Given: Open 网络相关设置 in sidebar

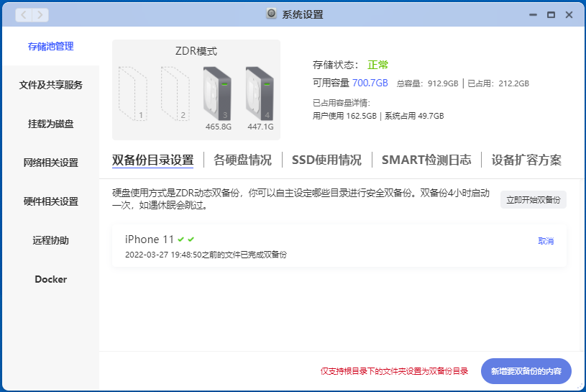Looking at the screenshot, I should (x=50, y=163).
